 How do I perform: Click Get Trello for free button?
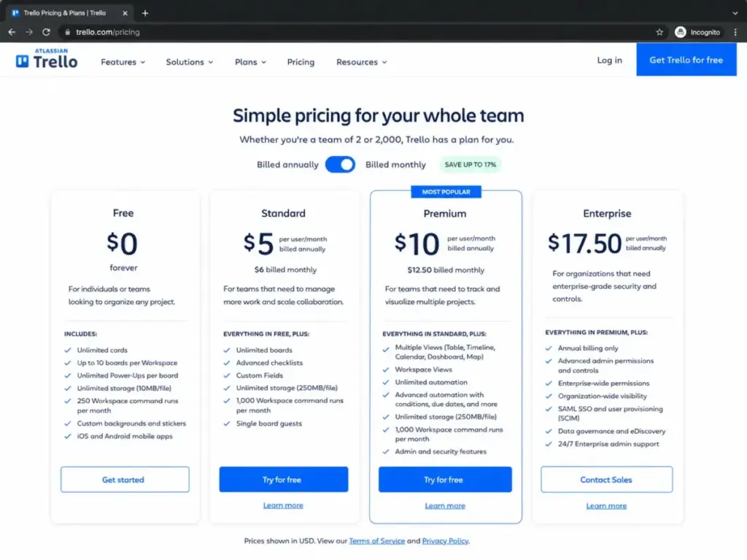tap(686, 60)
